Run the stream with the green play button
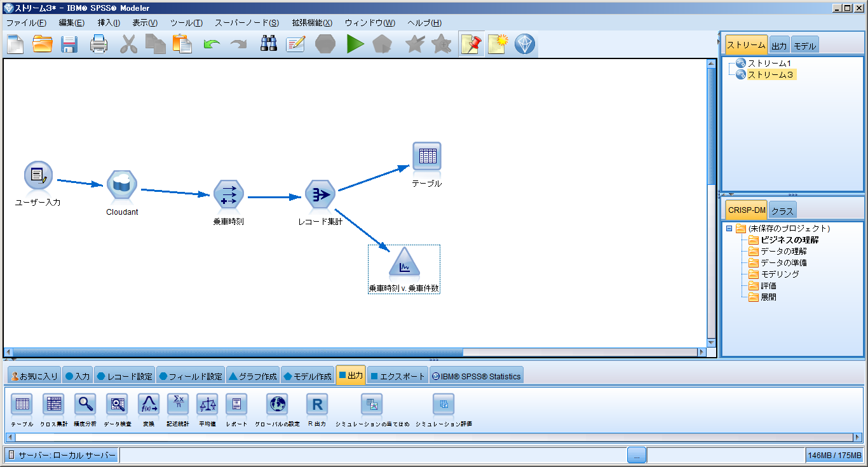This screenshot has width=868, height=467. coord(355,44)
